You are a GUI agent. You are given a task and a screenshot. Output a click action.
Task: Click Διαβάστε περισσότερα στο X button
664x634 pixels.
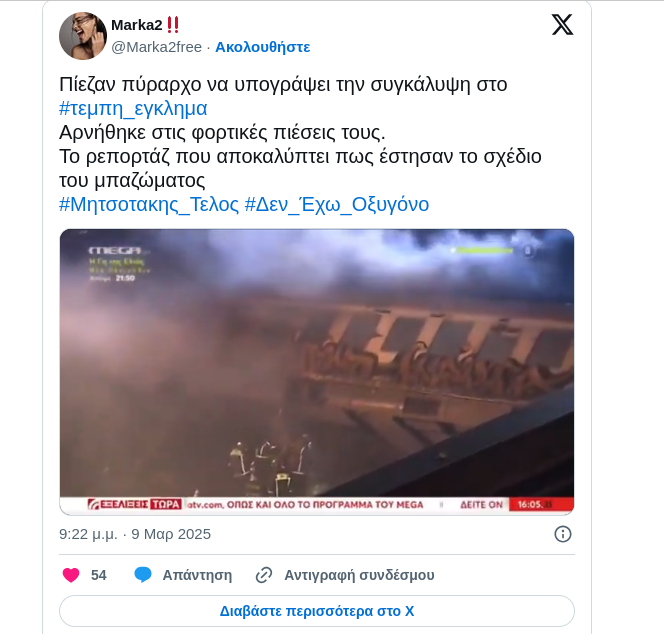[317, 611]
